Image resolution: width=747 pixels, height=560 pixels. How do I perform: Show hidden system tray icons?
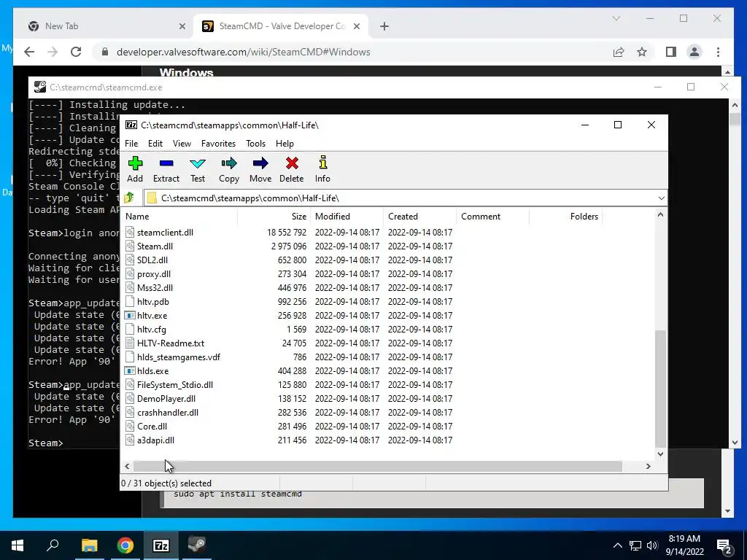pyautogui.click(x=617, y=545)
